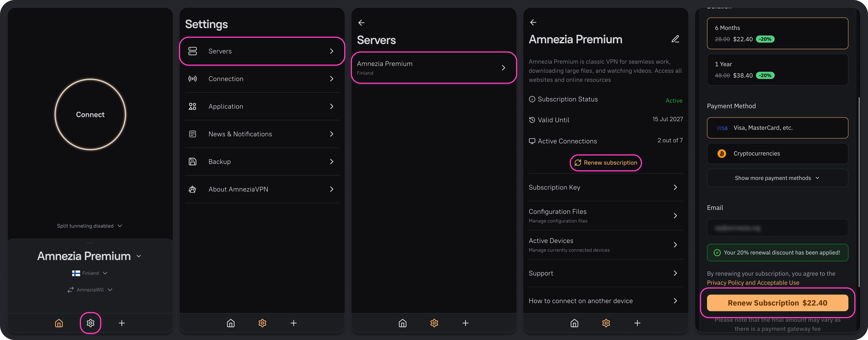The width and height of the screenshot is (868, 340).
Task: Select the 1 Year duration option
Action: click(x=777, y=70)
